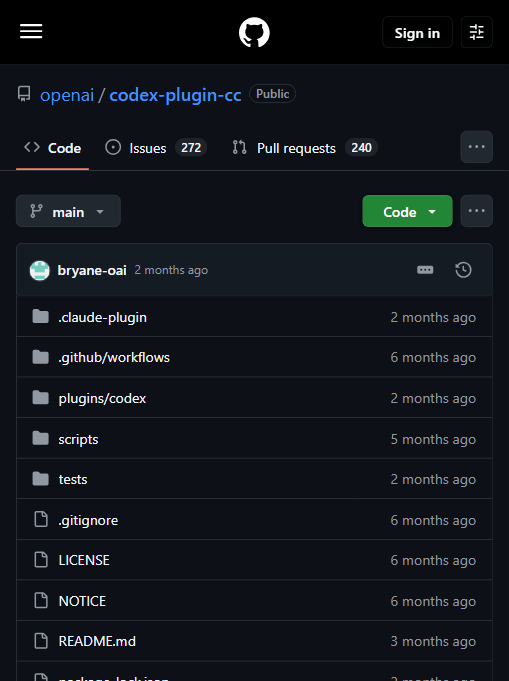Open the .gitignore file
Screen dimensions: 509x681
[88, 520]
